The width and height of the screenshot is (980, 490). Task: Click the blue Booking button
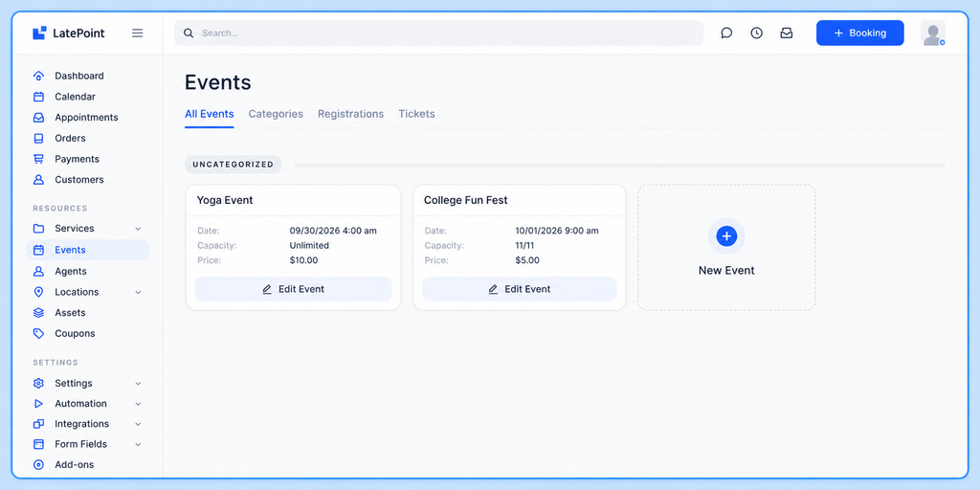(860, 33)
